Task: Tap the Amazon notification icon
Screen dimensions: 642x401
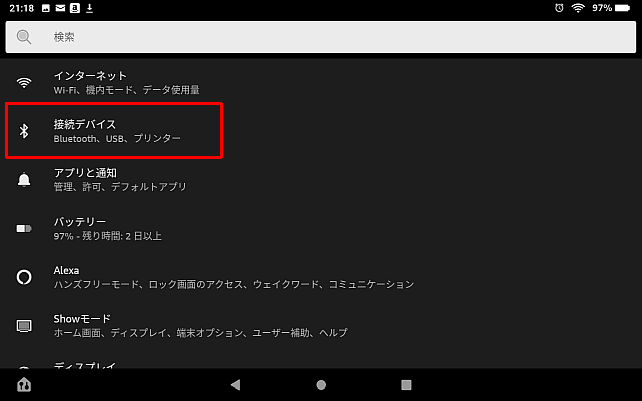Action: (75, 8)
